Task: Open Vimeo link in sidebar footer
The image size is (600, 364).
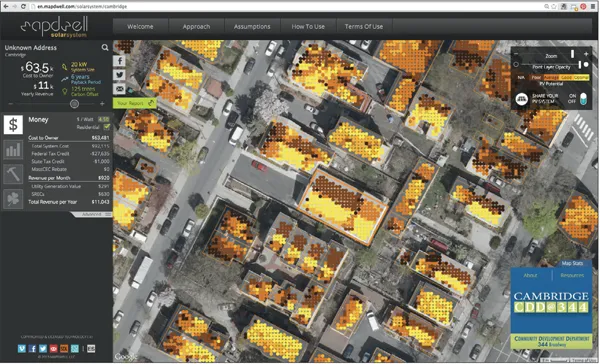Action: [22, 348]
